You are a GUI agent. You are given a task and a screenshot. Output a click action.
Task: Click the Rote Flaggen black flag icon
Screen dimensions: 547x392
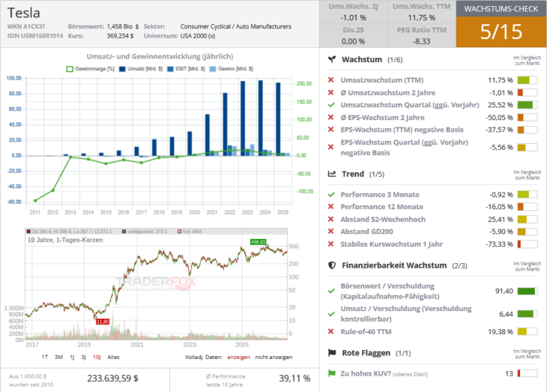click(332, 353)
